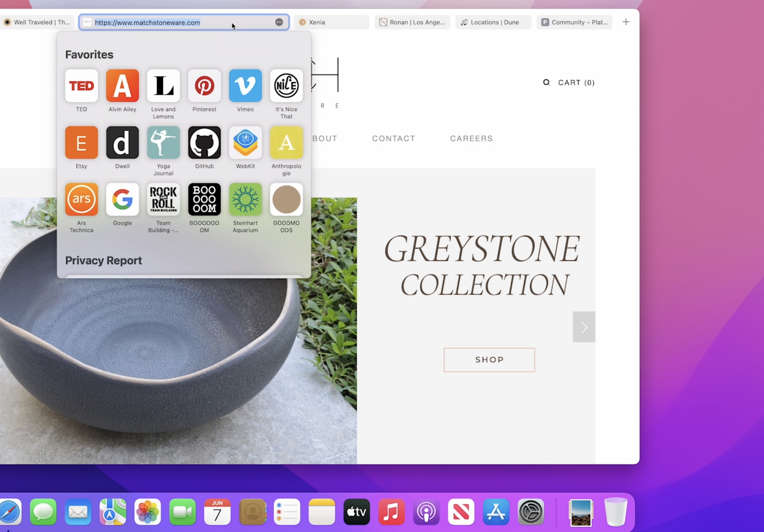
Task: Click the Privacy Report heading
Action: (103, 261)
